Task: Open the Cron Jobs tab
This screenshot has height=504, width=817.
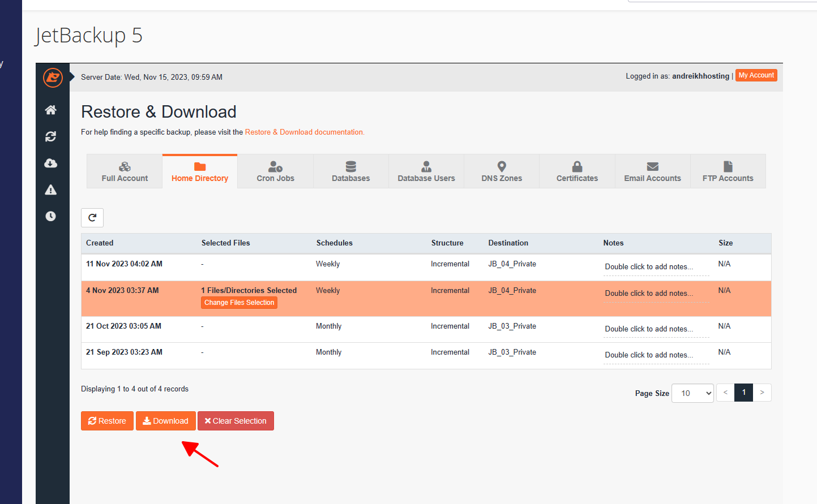Action: [275, 171]
